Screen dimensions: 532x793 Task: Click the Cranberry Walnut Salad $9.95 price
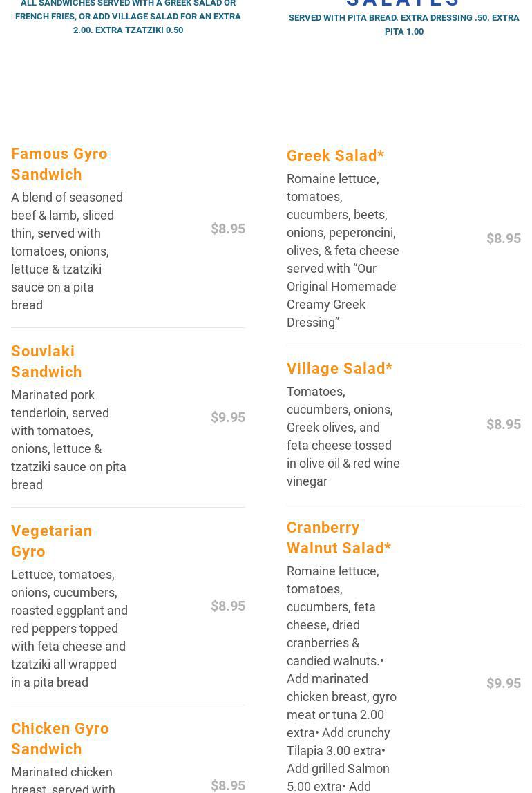tap(503, 683)
